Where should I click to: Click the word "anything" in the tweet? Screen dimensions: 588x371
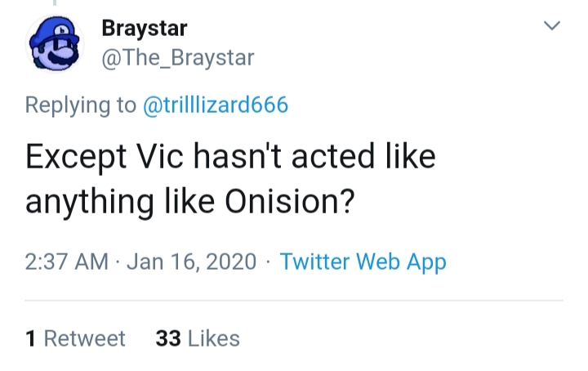(x=90, y=203)
